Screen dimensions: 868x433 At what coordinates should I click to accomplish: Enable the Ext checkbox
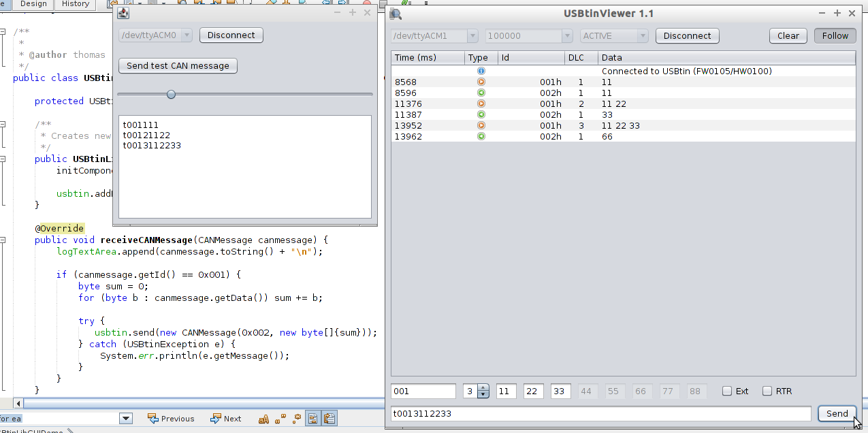click(x=727, y=391)
